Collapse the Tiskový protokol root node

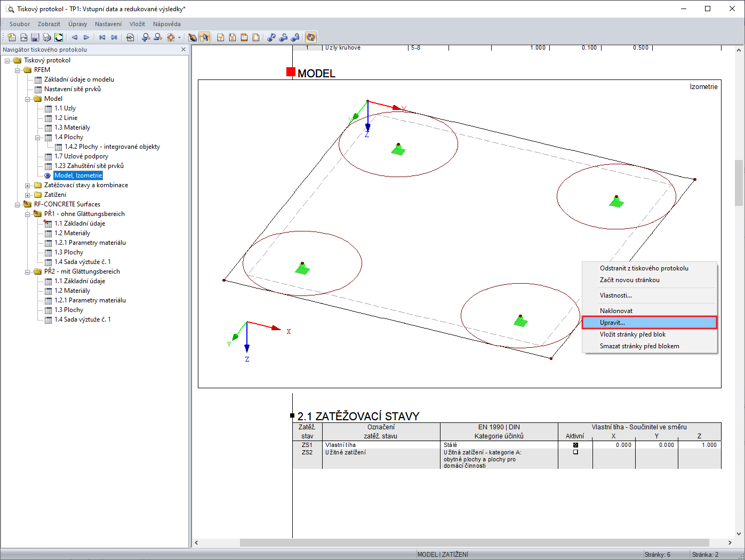click(x=7, y=60)
